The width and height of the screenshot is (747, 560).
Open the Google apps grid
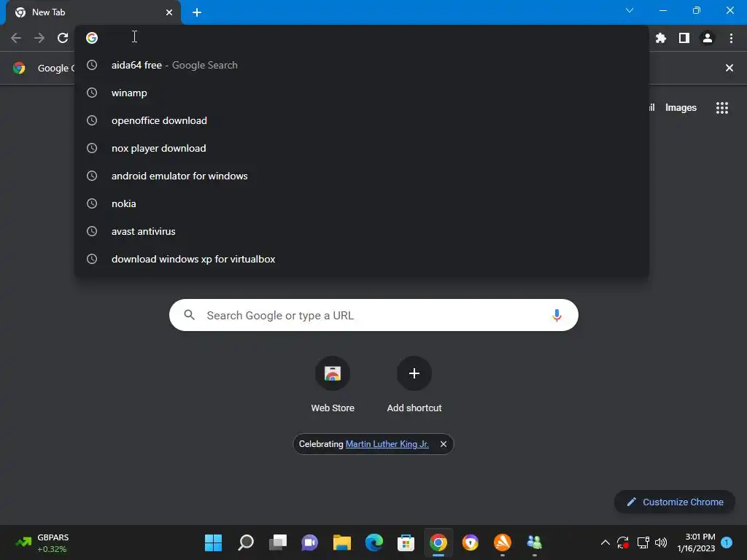(x=721, y=108)
